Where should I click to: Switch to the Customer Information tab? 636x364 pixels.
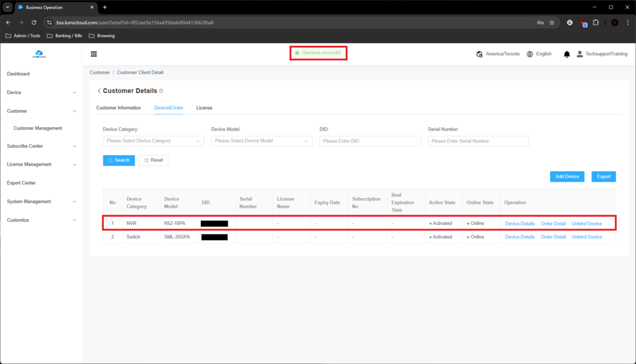pyautogui.click(x=118, y=108)
